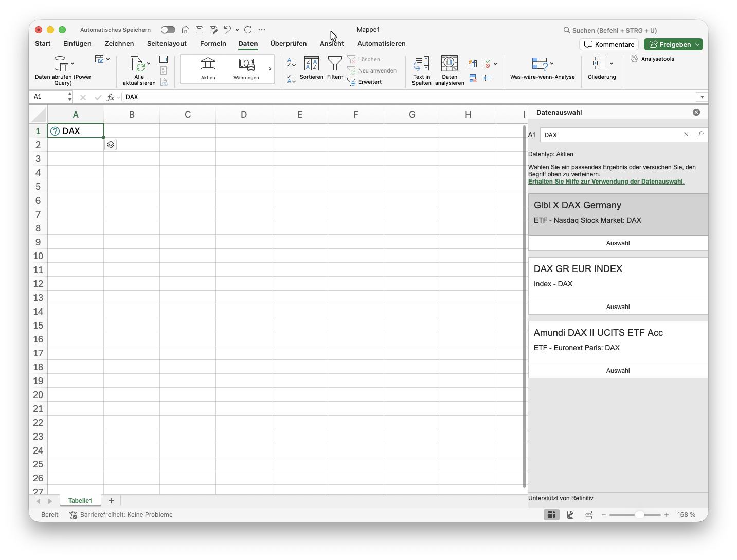Open the Automatisieren tab
The image size is (737, 560).
pyautogui.click(x=382, y=44)
